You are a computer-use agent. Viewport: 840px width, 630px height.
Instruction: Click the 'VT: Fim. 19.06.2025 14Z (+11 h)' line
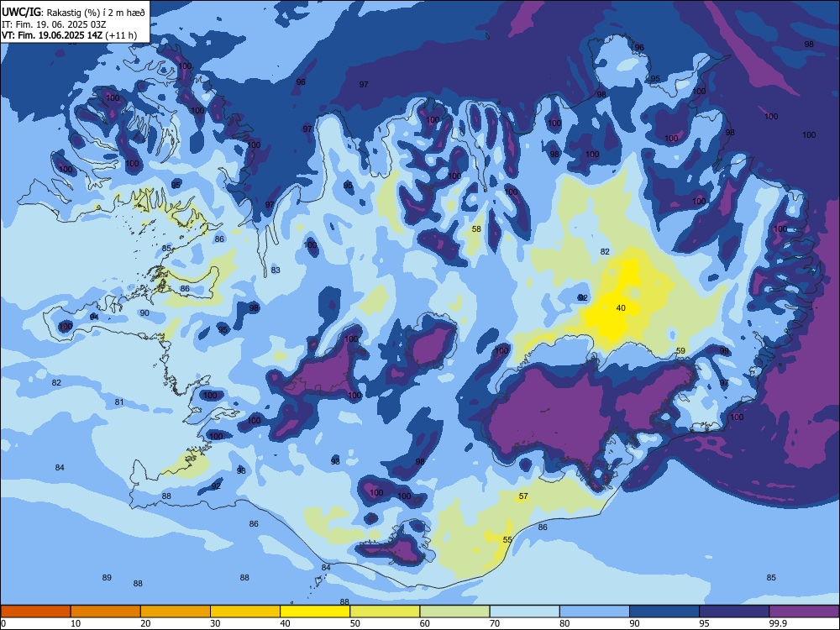click(69, 35)
